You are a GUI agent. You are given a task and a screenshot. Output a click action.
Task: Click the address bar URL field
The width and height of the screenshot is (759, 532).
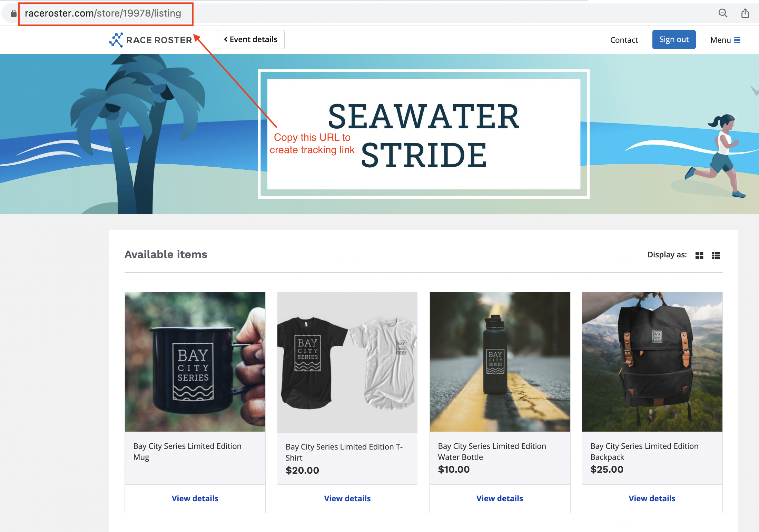click(x=103, y=13)
